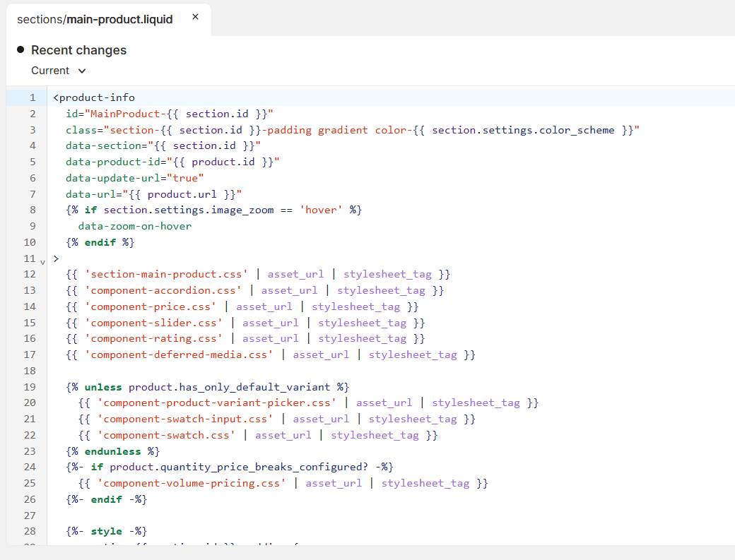Viewport: 735px width, 560px height.
Task: Click 'section-main-product.css' string on line 12
Action: pyautogui.click(x=166, y=275)
